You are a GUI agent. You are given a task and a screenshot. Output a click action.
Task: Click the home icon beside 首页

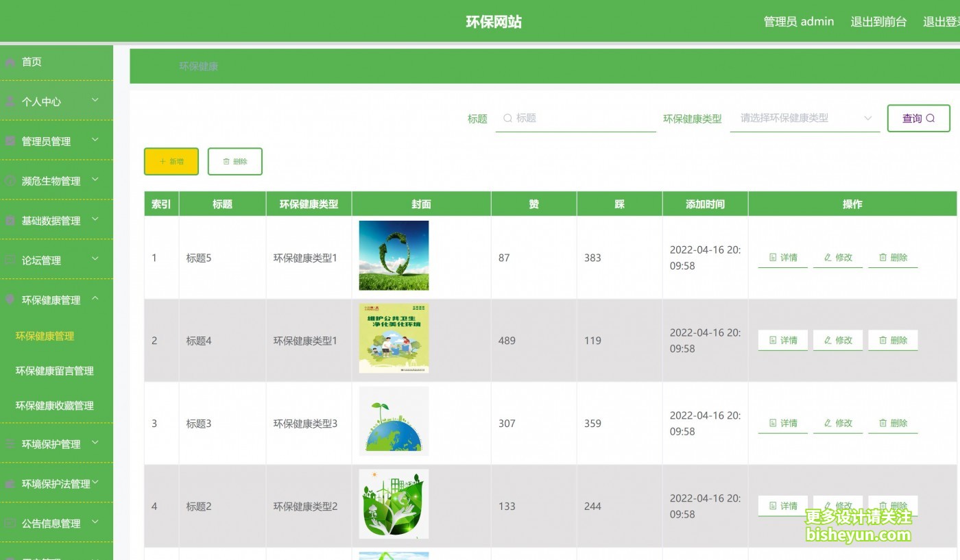click(x=10, y=62)
